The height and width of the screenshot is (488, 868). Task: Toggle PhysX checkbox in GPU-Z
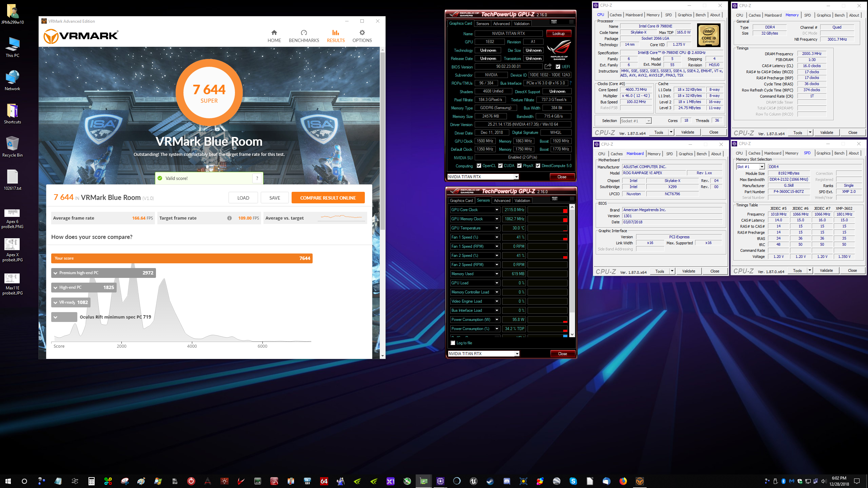tap(519, 166)
